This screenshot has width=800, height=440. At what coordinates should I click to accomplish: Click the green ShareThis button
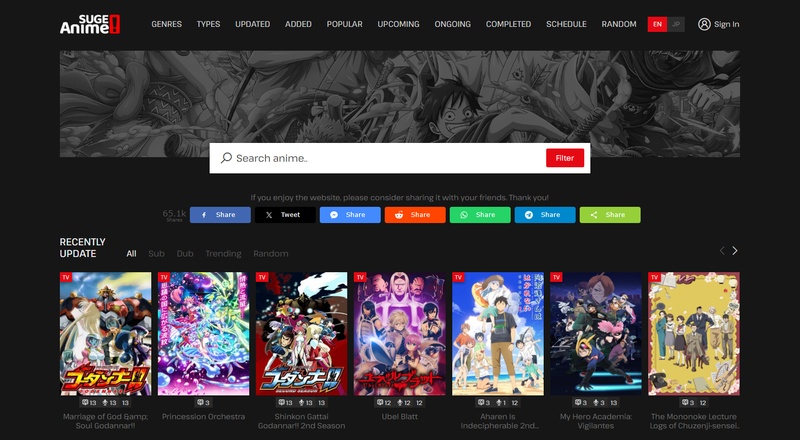pos(610,215)
